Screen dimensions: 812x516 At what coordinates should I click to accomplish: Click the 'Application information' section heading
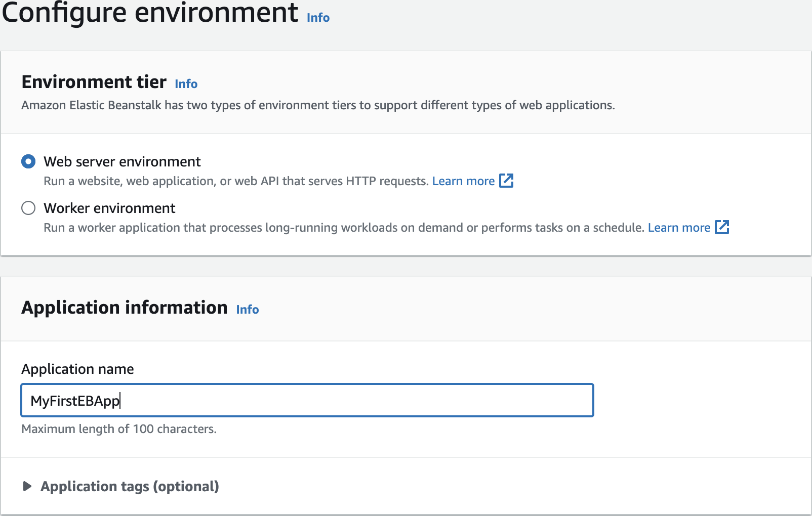point(124,308)
